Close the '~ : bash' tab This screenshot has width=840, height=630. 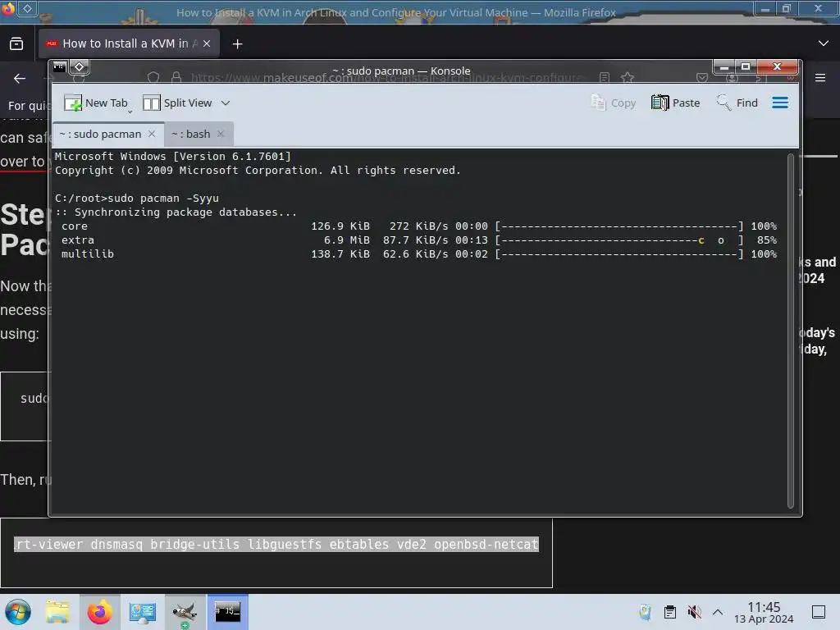[220, 134]
